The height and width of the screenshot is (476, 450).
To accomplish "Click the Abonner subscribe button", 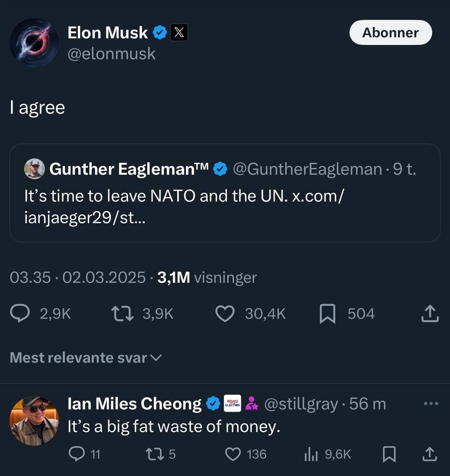I will click(x=390, y=33).
